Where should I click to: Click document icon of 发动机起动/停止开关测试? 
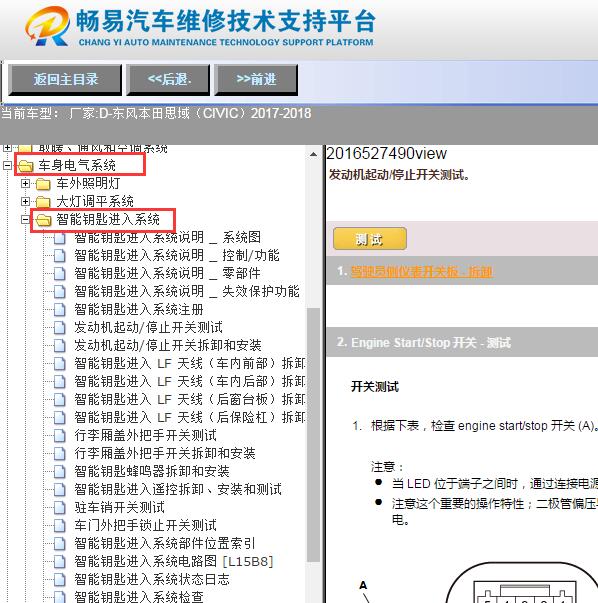point(60,328)
